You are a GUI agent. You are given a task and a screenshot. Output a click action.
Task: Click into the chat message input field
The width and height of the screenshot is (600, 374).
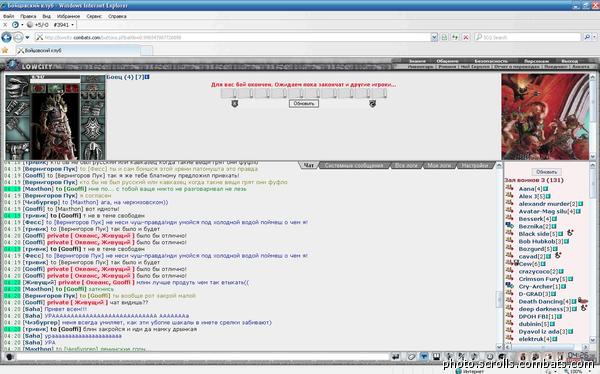(202, 357)
